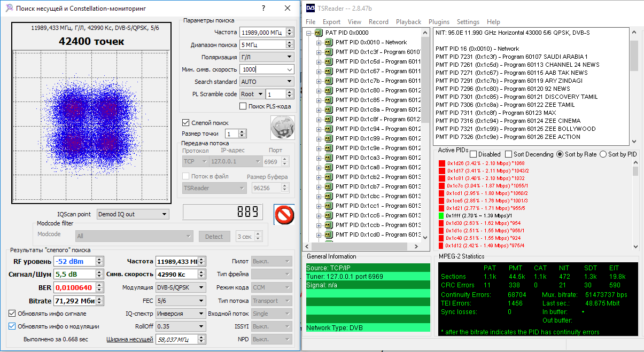Open the Export menu in TSReader
This screenshot has width=644, height=352.
pyautogui.click(x=331, y=22)
